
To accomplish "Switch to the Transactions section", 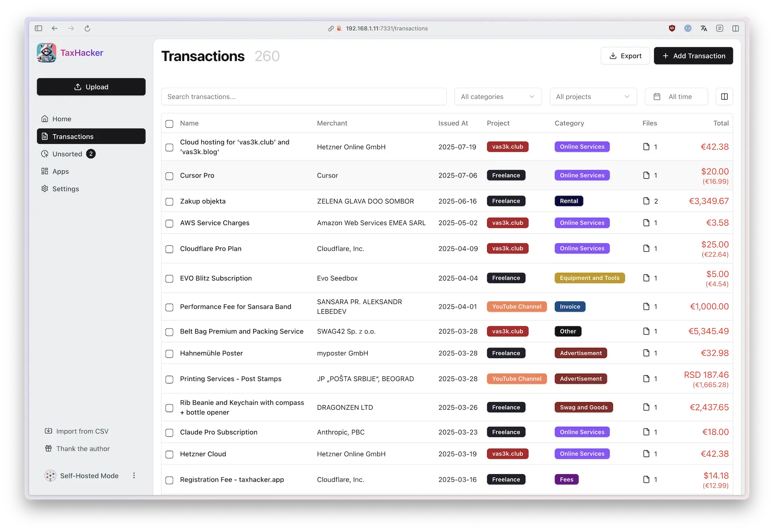I will click(x=72, y=136).
